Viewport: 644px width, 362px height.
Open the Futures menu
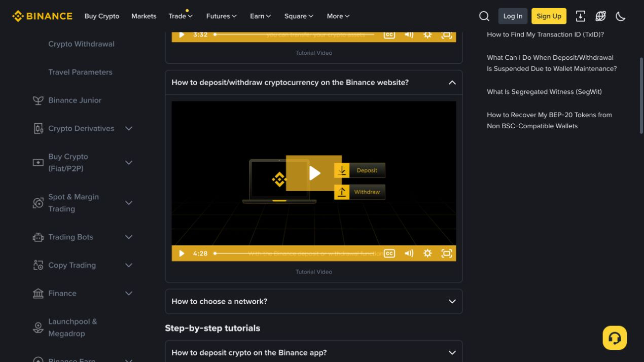pyautogui.click(x=222, y=16)
